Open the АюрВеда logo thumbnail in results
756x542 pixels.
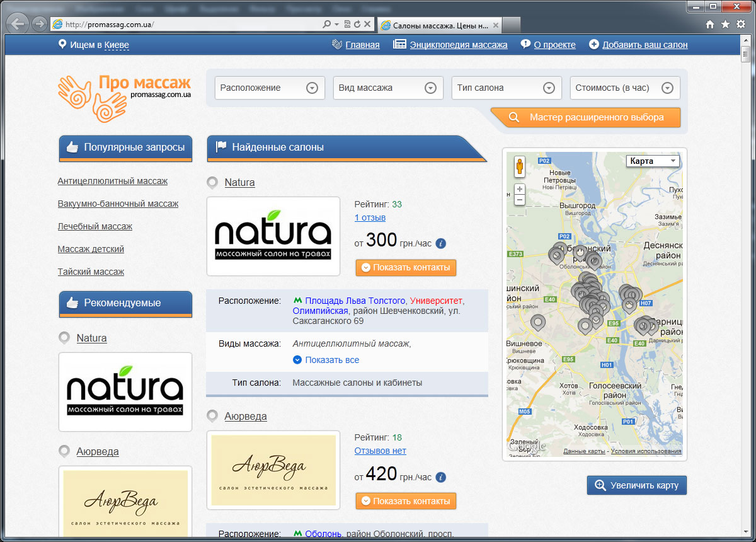[273, 470]
